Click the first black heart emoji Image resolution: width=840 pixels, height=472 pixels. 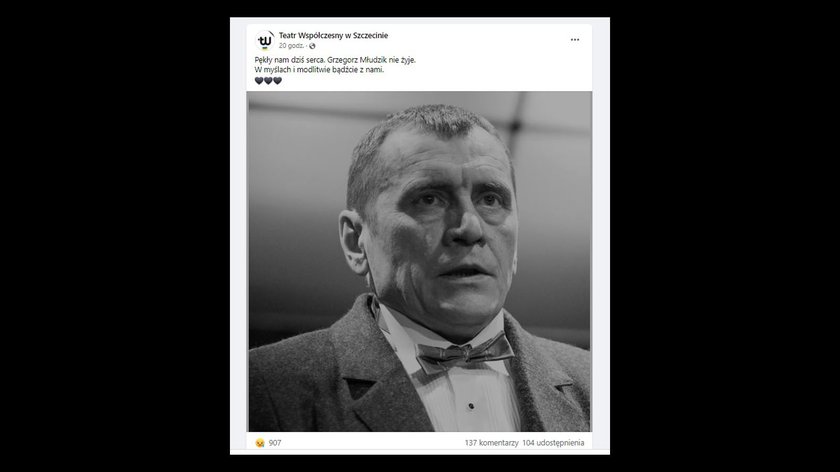[259, 80]
